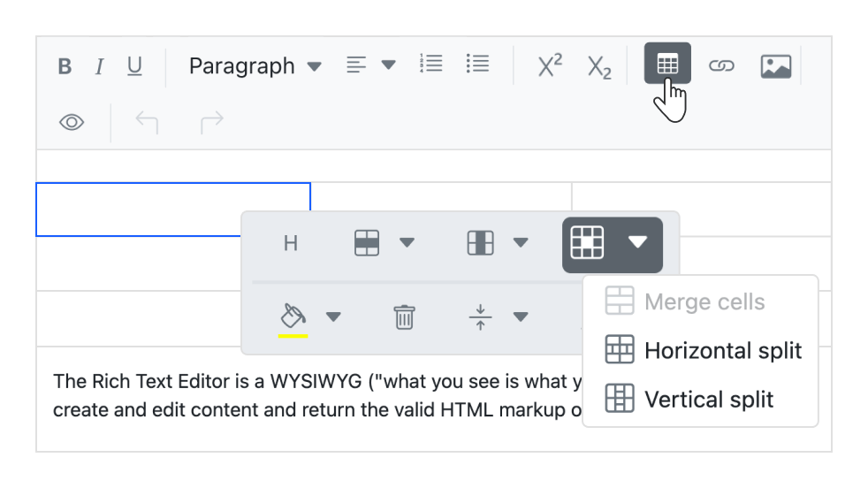Toggle italic formatting
The width and height of the screenshot is (868, 488).
point(99,66)
